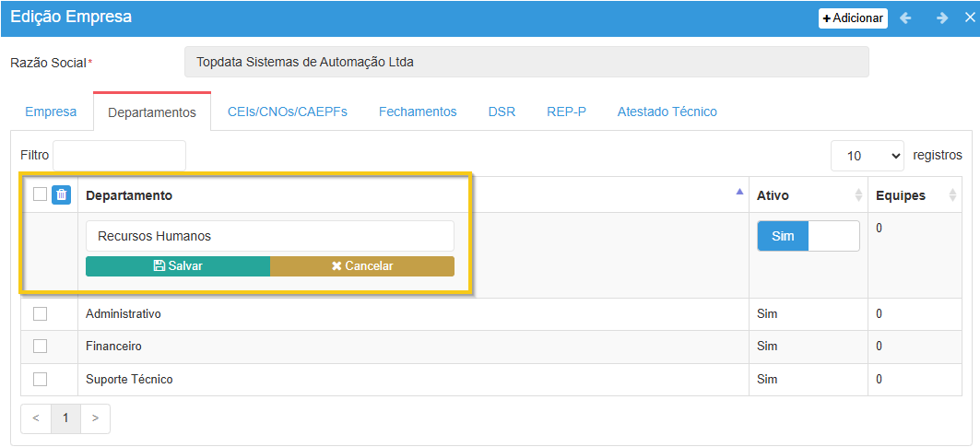This screenshot has height=447, width=980.
Task: Close the Edição Empresa window
Action: (969, 18)
